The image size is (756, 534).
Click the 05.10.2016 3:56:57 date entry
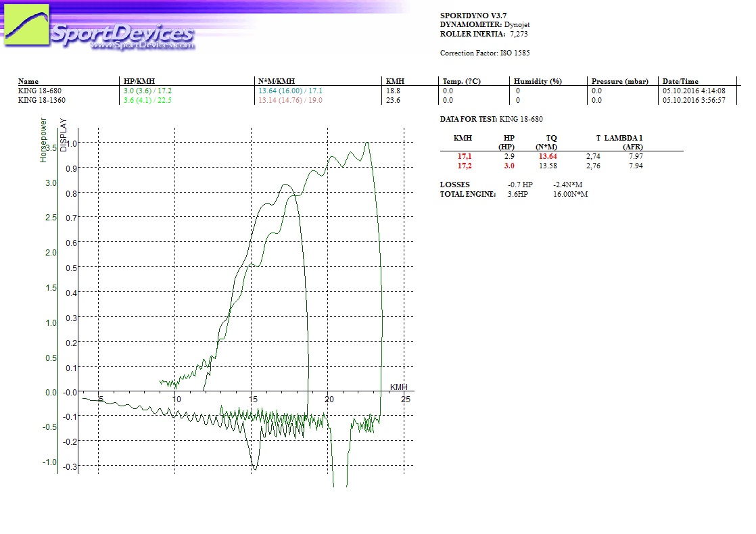point(694,99)
